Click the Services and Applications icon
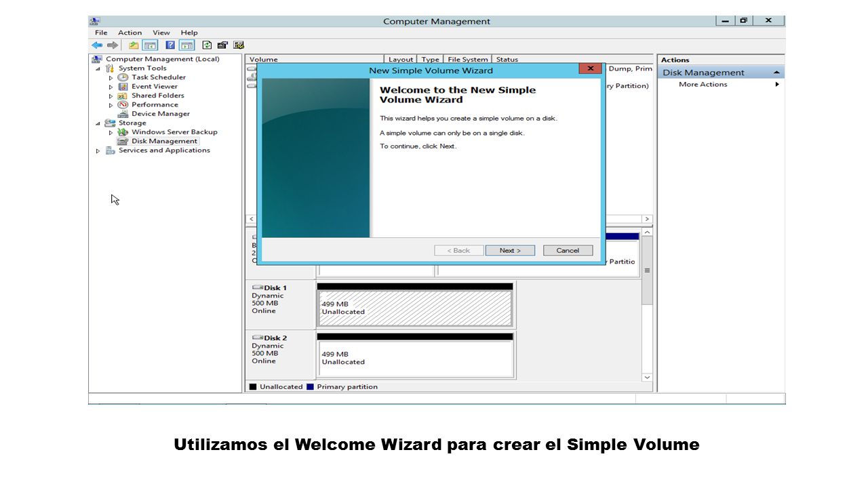This screenshot has height=488, width=868. tap(110, 150)
